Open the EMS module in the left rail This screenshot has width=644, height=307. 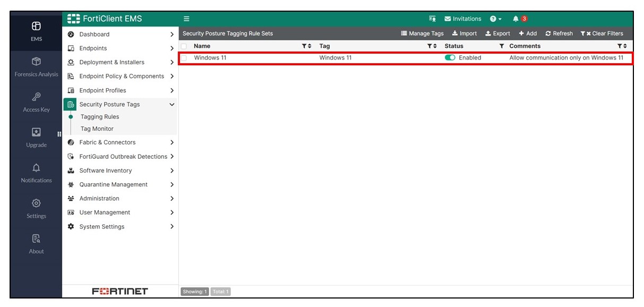point(36,31)
